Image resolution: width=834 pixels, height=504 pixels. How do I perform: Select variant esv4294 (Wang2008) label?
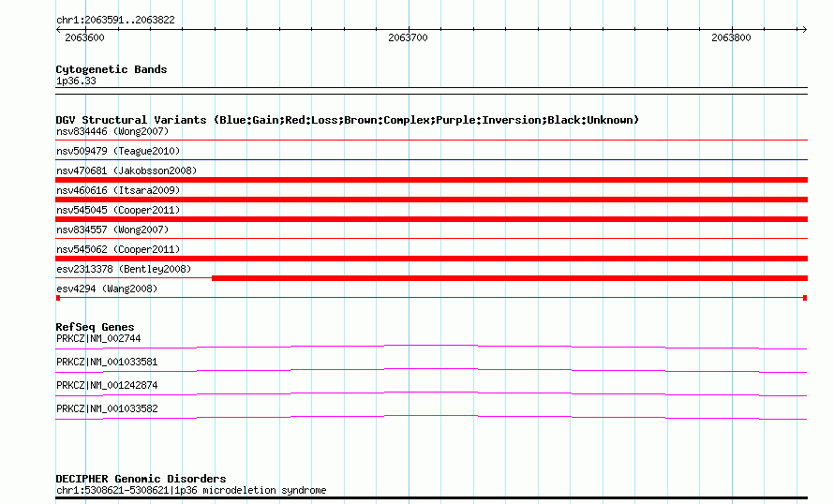[107, 289]
